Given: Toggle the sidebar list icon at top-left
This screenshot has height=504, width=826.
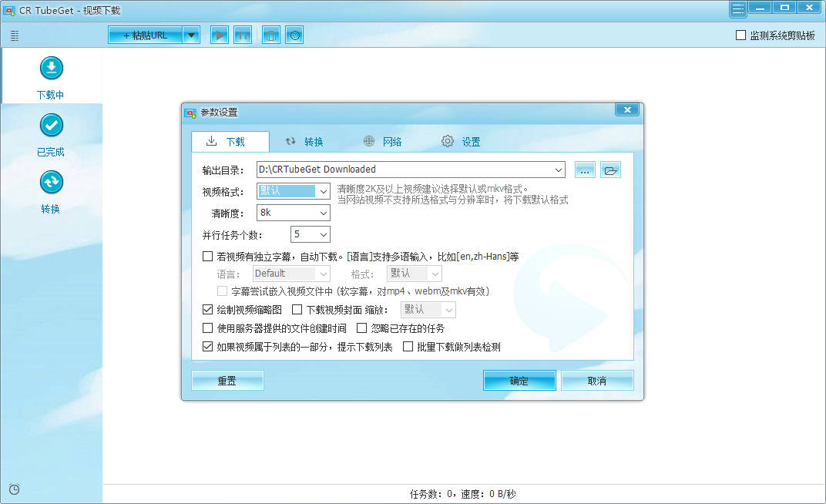Looking at the screenshot, I should (15, 35).
